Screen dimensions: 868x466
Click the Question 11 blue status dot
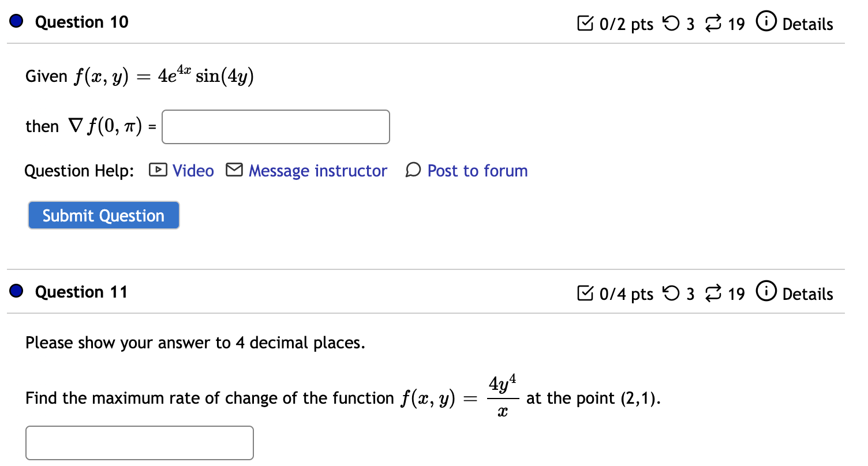tap(16, 292)
